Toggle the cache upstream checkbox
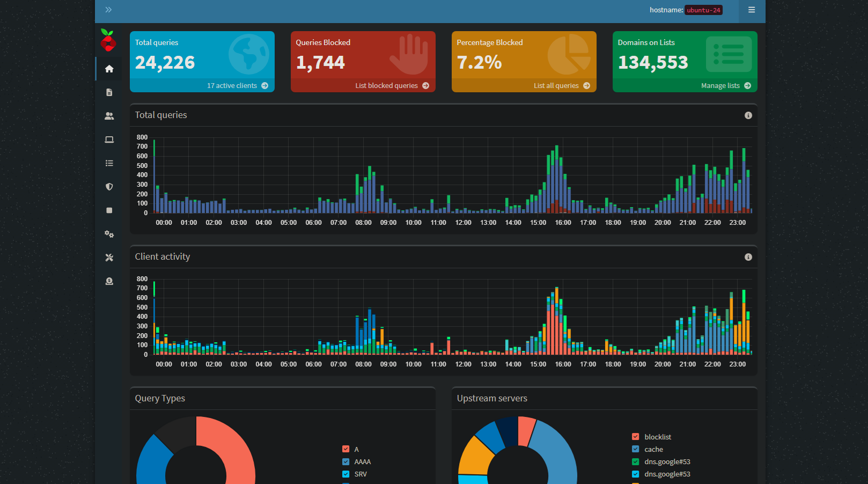This screenshot has width=868, height=484. pyautogui.click(x=635, y=449)
